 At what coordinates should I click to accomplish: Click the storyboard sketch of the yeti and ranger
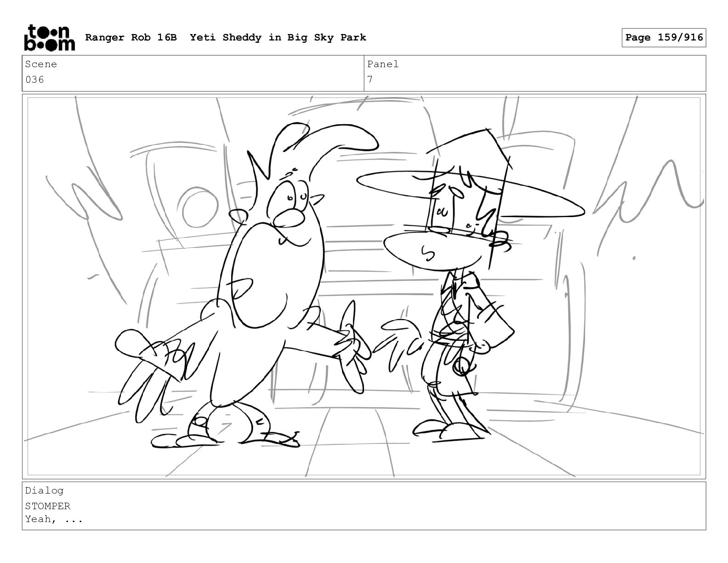[364, 287]
